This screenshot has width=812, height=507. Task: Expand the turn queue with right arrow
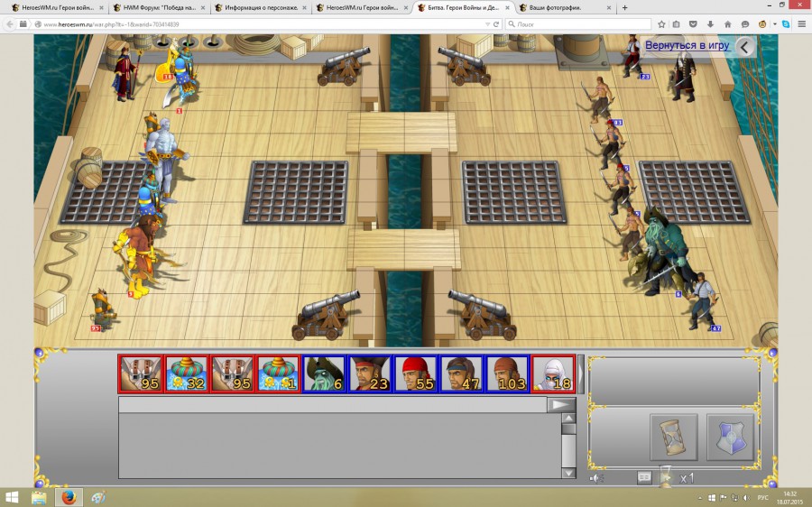(x=581, y=373)
